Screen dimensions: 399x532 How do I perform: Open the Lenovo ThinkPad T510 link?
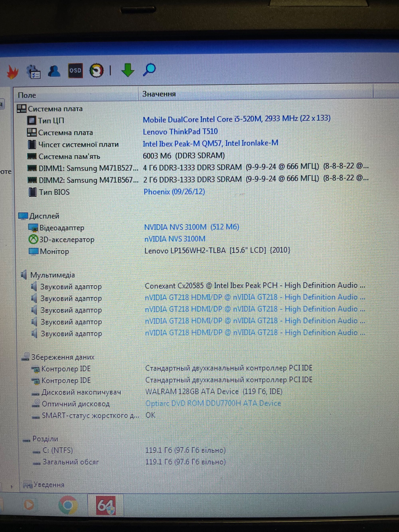[x=180, y=132]
